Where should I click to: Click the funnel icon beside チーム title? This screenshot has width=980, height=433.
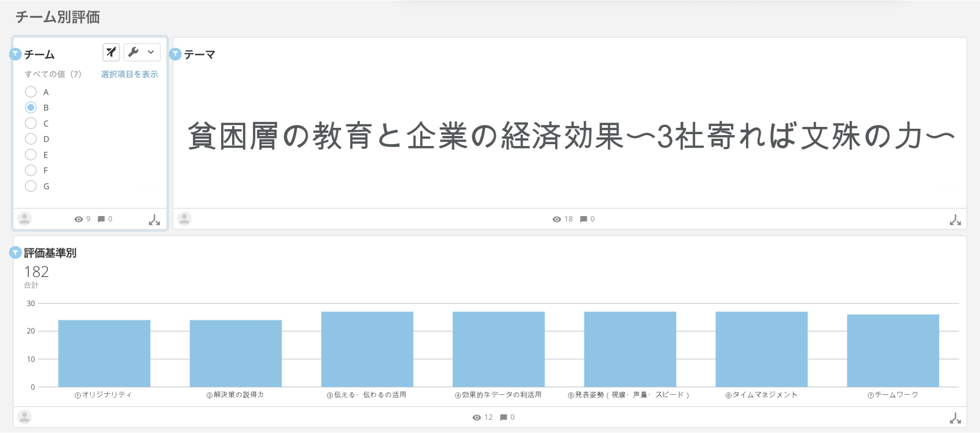tap(16, 54)
